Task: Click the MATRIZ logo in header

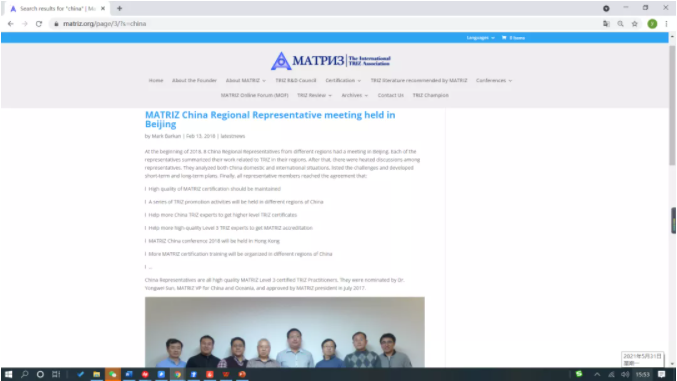Action: click(331, 61)
